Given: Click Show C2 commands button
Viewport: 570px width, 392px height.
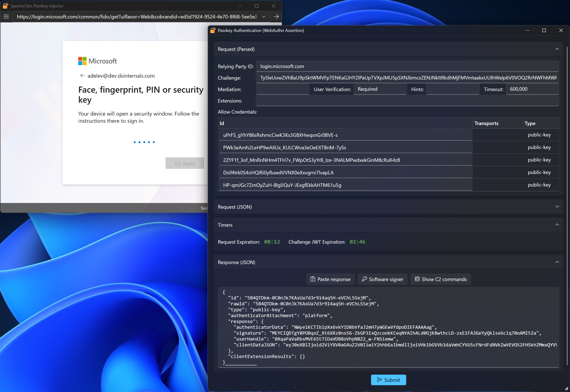Looking at the screenshot, I should (x=441, y=279).
